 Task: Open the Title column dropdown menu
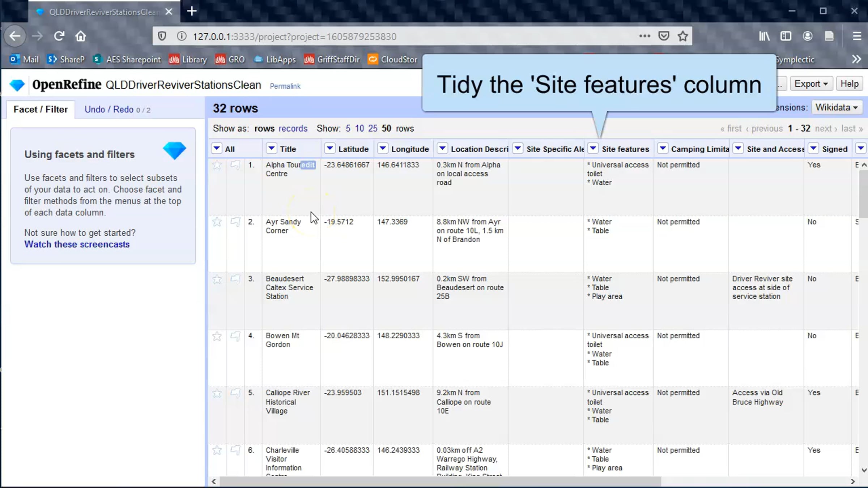pyautogui.click(x=271, y=148)
